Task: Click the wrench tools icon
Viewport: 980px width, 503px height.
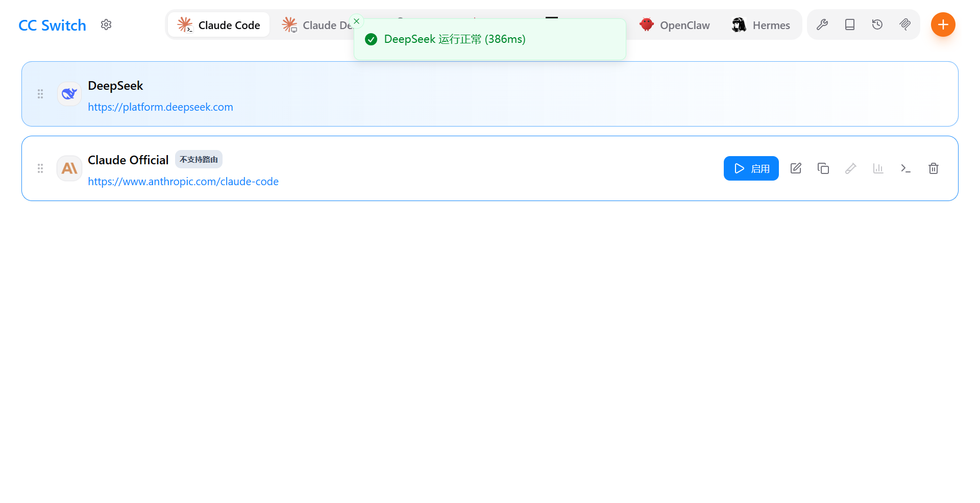Action: [822, 24]
